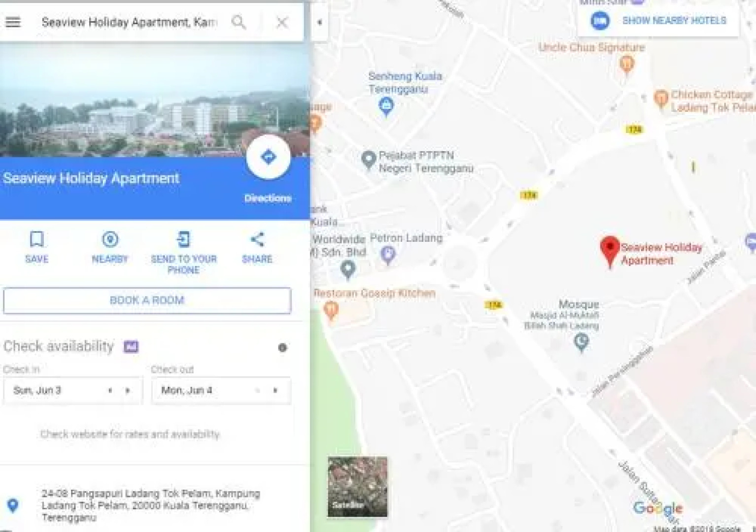756x532 pixels.
Task: Advance check-in date to next day
Action: point(128,391)
